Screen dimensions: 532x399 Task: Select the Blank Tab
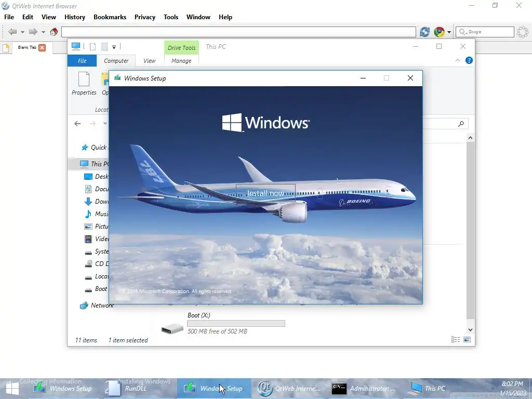point(27,47)
